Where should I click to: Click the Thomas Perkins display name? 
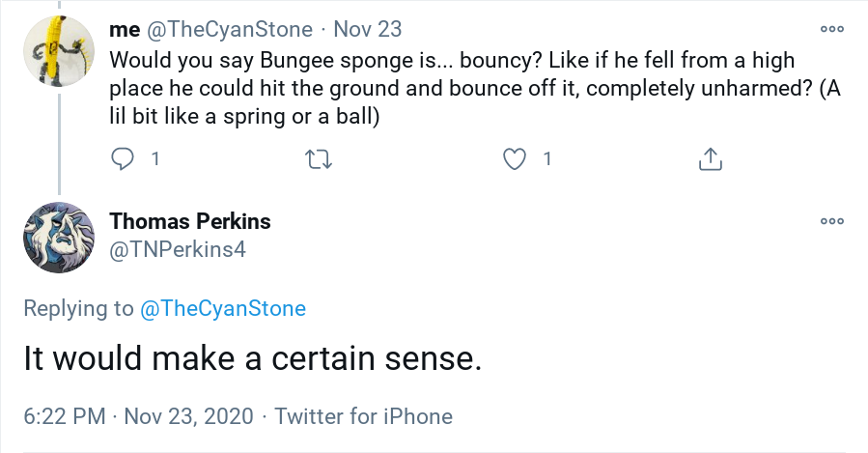pyautogui.click(x=190, y=221)
